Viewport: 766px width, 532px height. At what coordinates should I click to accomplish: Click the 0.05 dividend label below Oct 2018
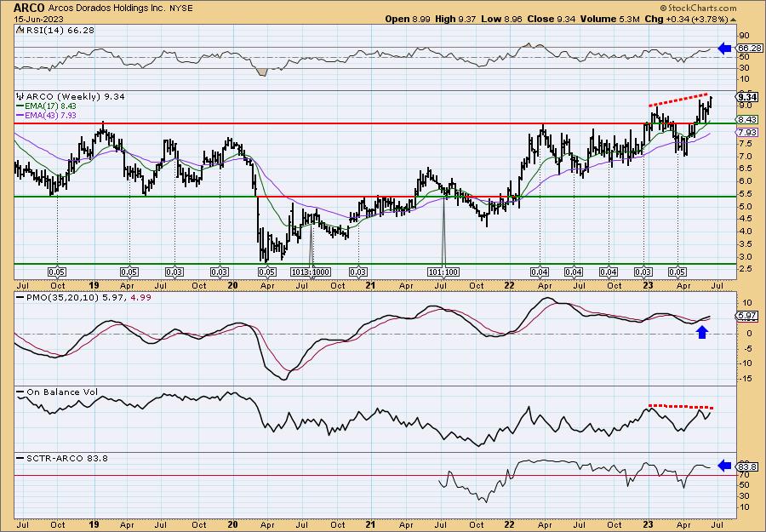57,272
